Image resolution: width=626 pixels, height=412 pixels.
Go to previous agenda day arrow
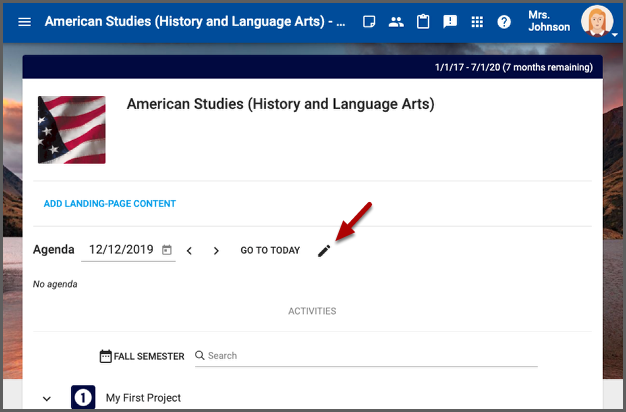click(190, 251)
